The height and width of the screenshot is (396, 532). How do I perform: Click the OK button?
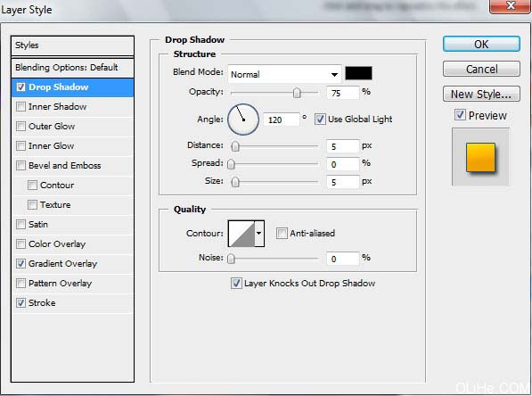pyautogui.click(x=481, y=45)
